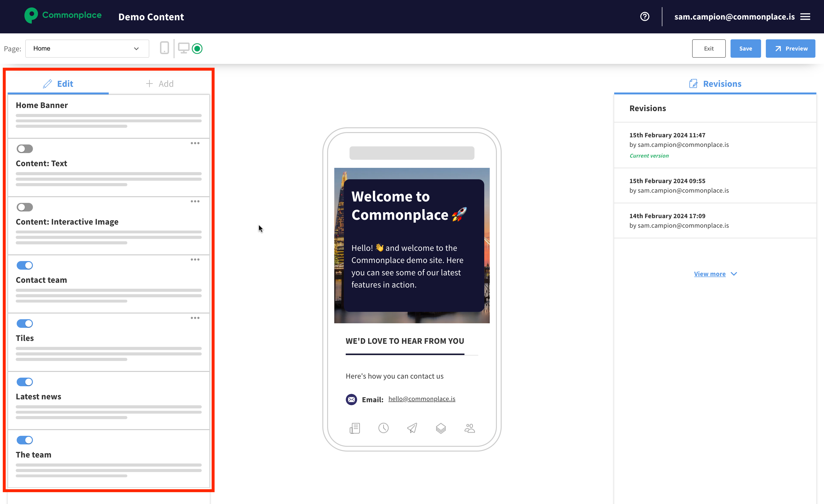Open Contact team three-dots options
The height and width of the screenshot is (504, 824).
coord(195,260)
